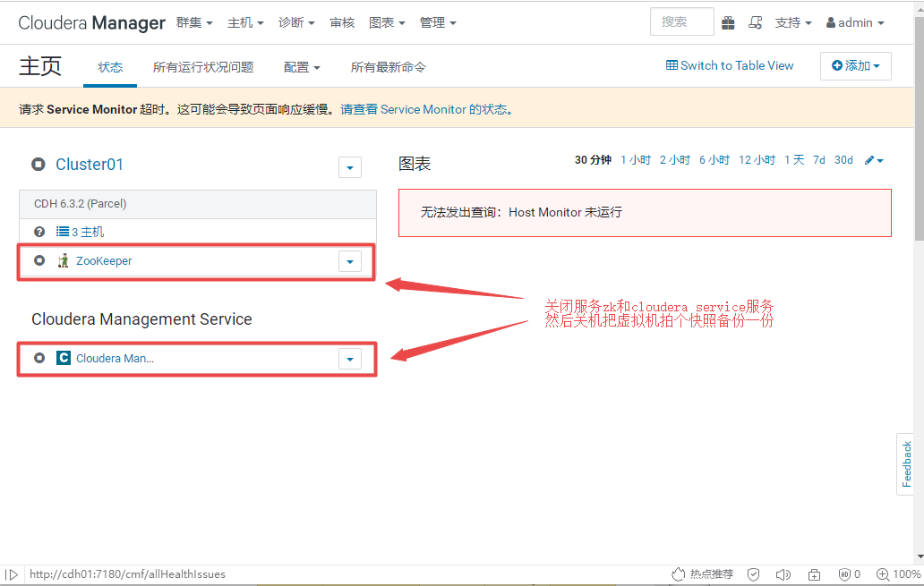The width and height of the screenshot is (924, 586).
Task: Click the 搜索 search input field
Action: [681, 21]
